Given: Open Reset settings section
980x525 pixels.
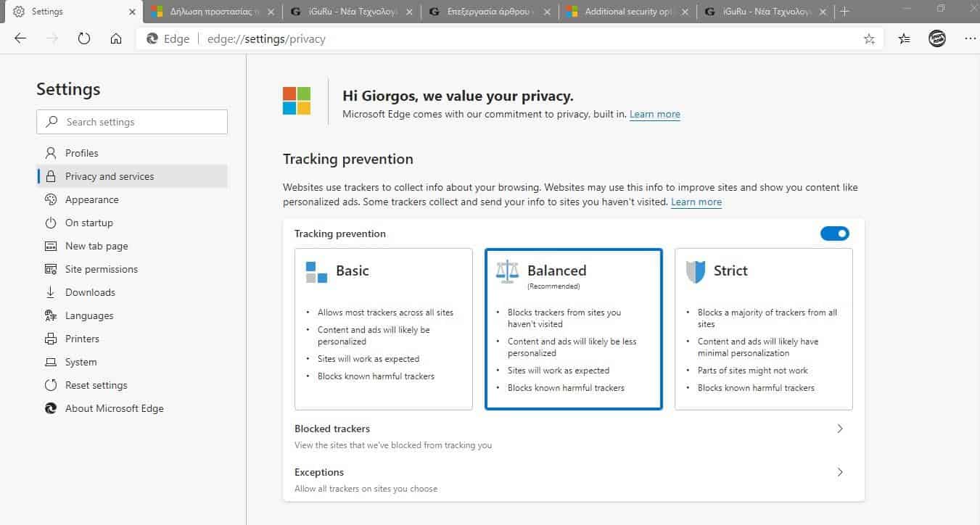Looking at the screenshot, I should click(132, 385).
